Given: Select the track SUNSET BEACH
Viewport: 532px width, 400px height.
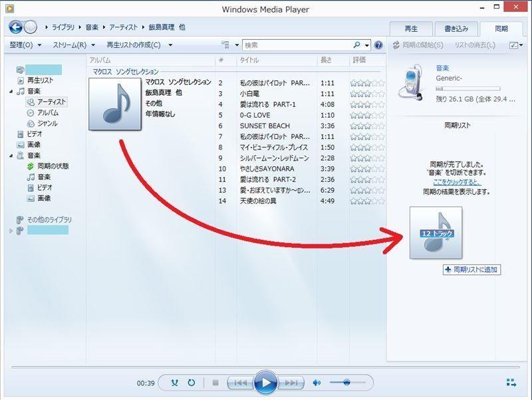Looking at the screenshot, I should (265, 126).
